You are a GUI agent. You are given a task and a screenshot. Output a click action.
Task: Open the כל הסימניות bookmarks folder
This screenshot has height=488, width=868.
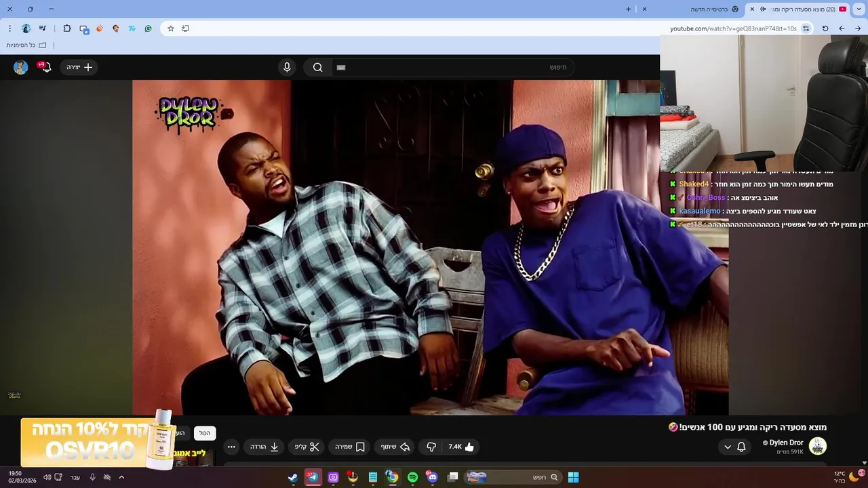point(26,45)
